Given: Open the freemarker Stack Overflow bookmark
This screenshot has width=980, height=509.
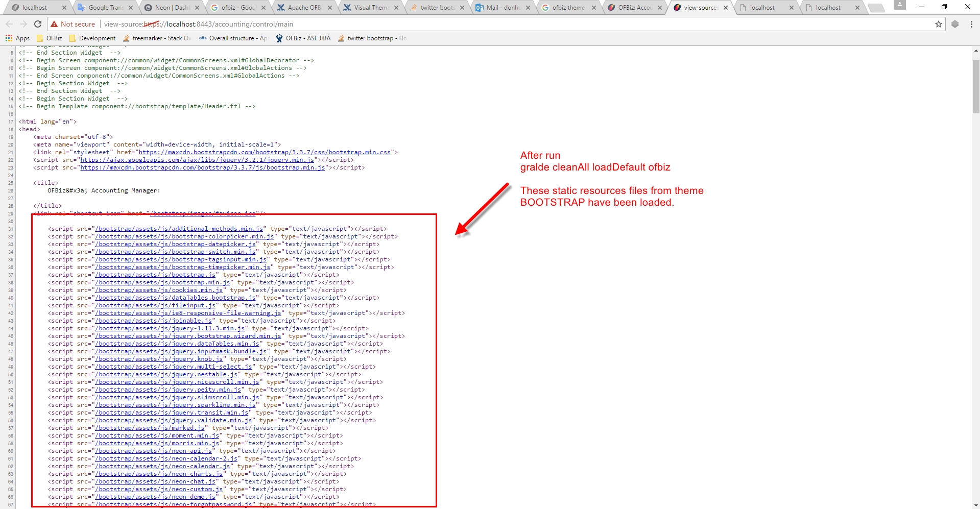Looking at the screenshot, I should click(x=157, y=38).
